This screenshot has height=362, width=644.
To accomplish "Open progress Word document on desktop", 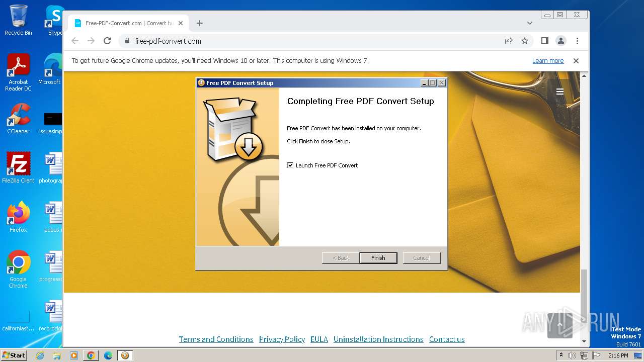I will 51,266.
